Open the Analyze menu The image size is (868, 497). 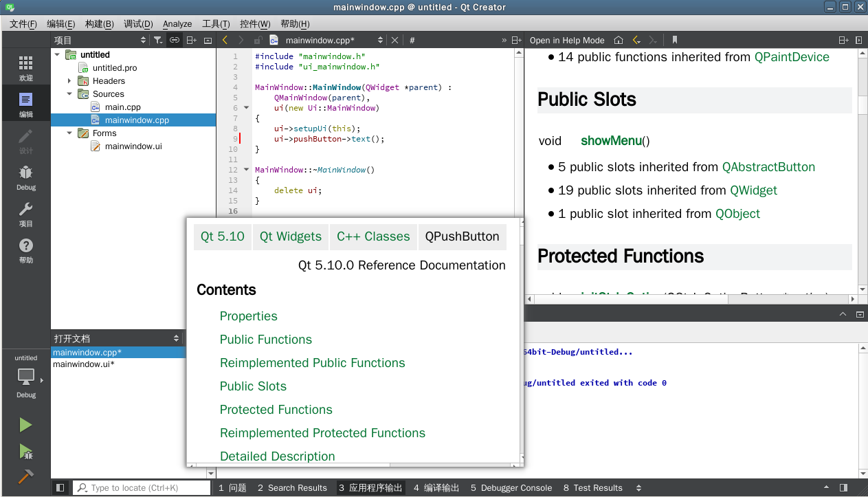click(x=177, y=24)
